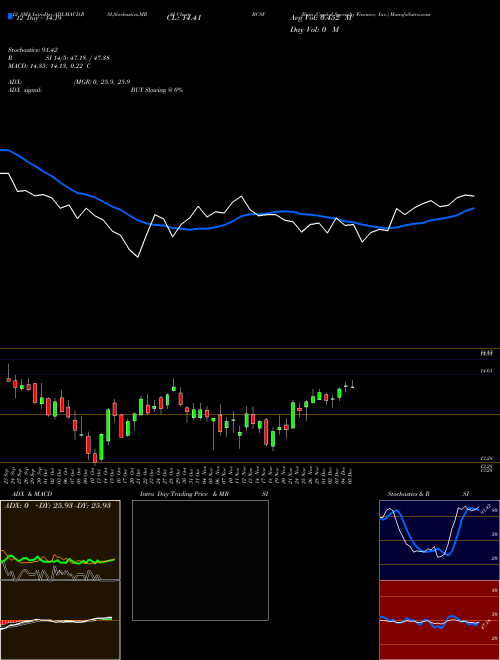Click 'ADX: 0 +DY: 25.93 -DY: 25.93' header

click(57, 505)
